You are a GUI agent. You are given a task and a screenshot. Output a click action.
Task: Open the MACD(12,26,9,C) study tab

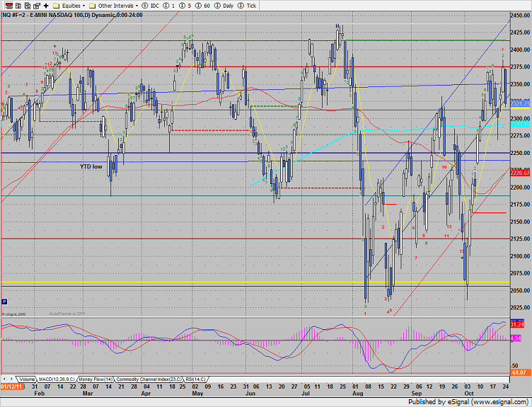[57, 379]
